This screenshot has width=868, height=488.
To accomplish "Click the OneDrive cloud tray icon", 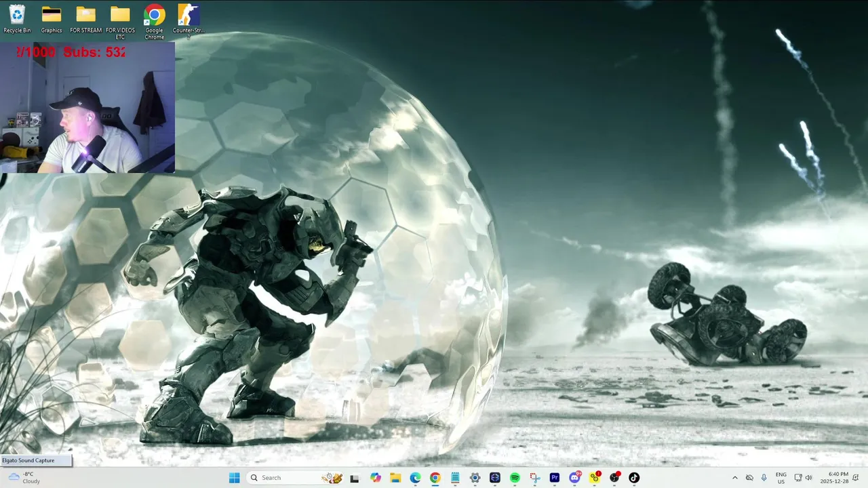I will 749,478.
